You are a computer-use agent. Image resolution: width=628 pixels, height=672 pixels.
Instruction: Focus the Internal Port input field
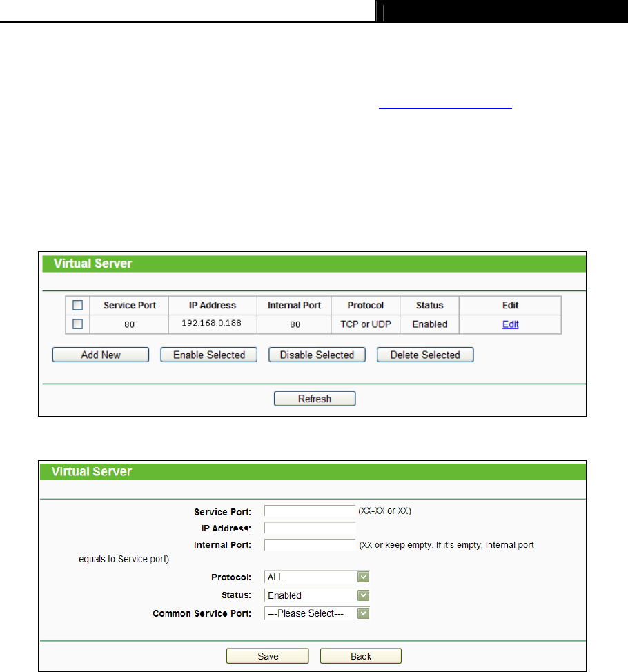310,545
